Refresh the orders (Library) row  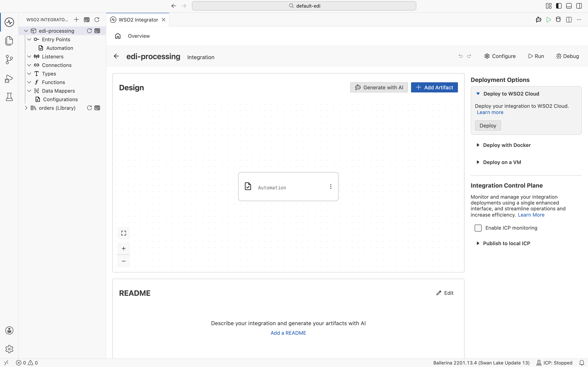(x=89, y=108)
